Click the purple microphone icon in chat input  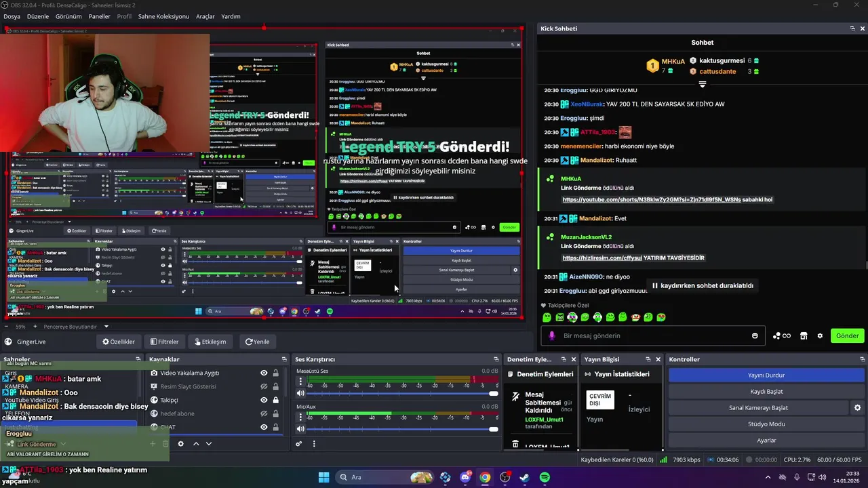[551, 335]
